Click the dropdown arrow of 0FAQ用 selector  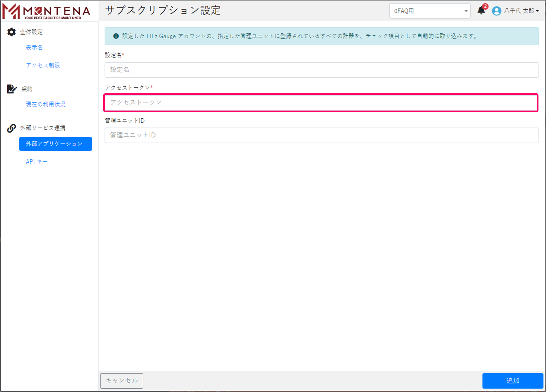(x=466, y=11)
